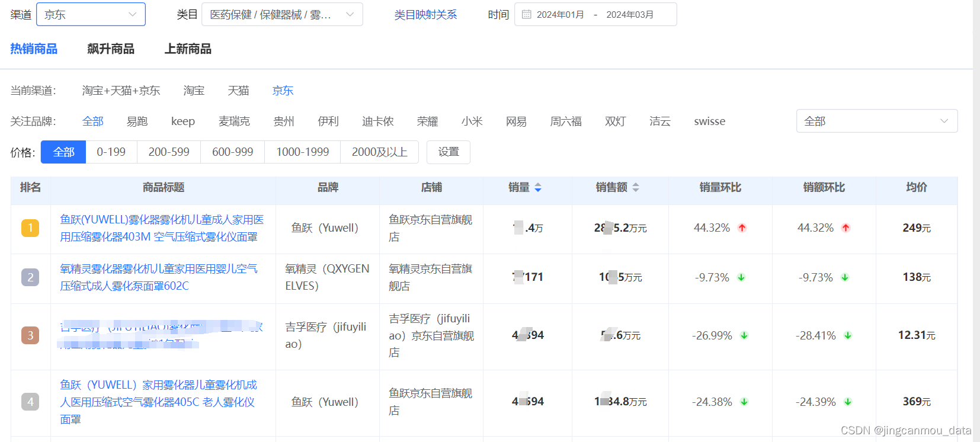Click rank 4 gray badge

30,402
